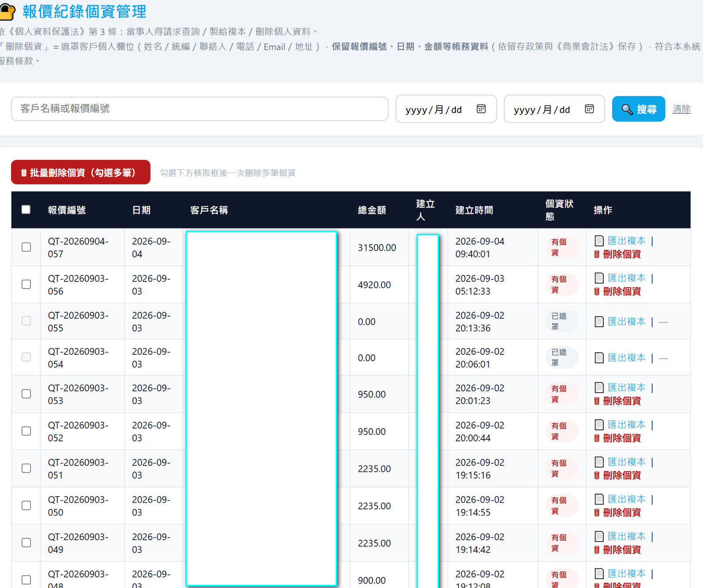Click 刪除個資 for QT-20260903-052
Image resolution: width=703 pixels, height=588 pixels.
622,438
